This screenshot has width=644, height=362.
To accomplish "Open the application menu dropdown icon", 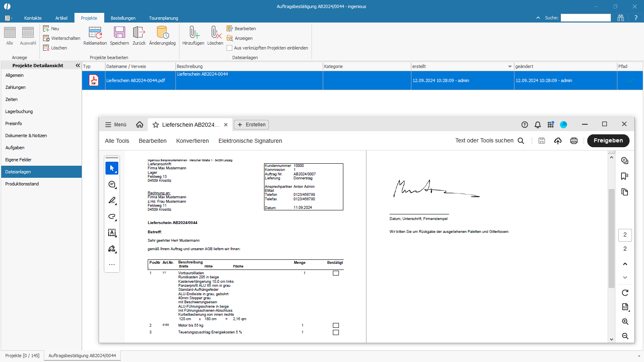I will point(8,18).
